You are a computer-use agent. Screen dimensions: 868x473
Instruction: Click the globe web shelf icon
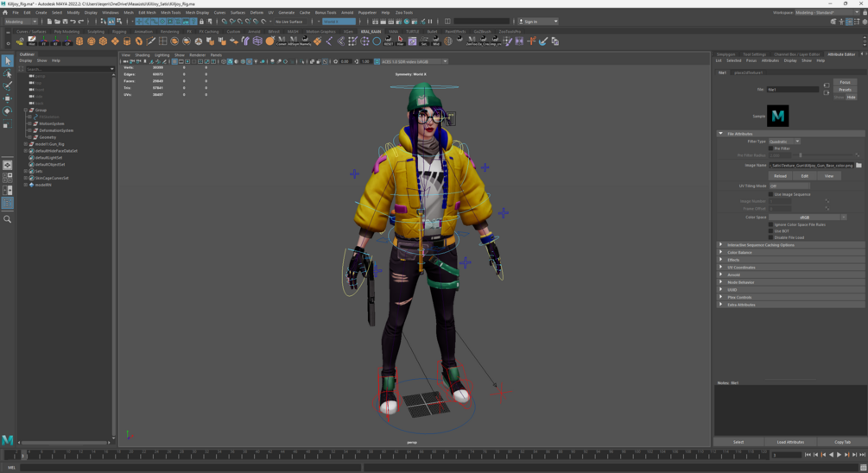pyautogui.click(x=448, y=41)
